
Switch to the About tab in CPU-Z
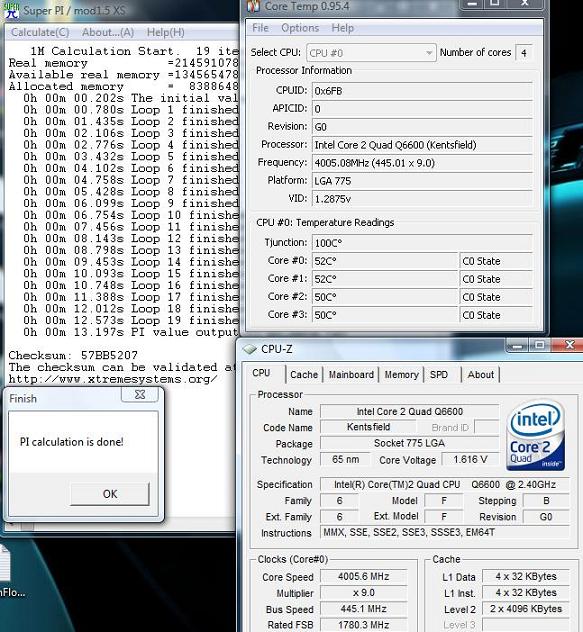481,374
